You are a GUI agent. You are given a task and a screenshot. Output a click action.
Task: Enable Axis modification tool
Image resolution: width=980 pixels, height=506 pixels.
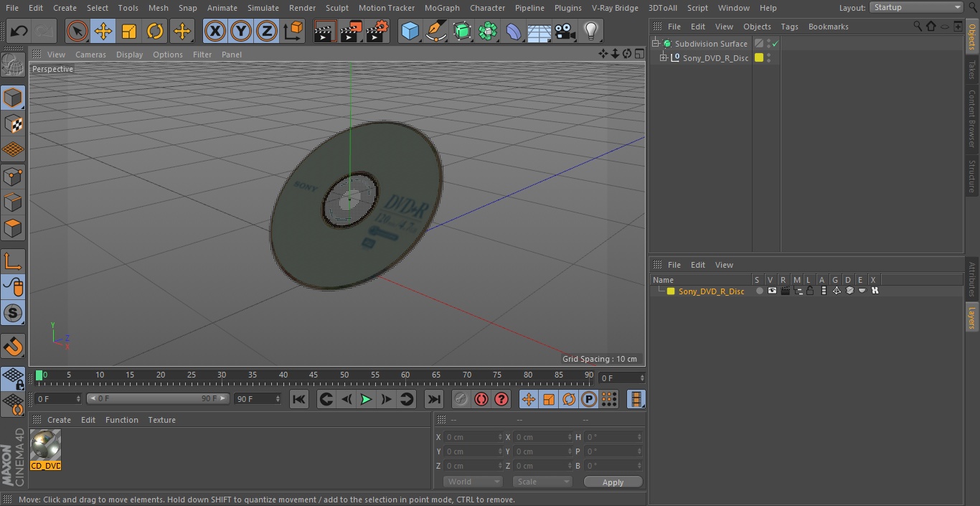coord(13,261)
